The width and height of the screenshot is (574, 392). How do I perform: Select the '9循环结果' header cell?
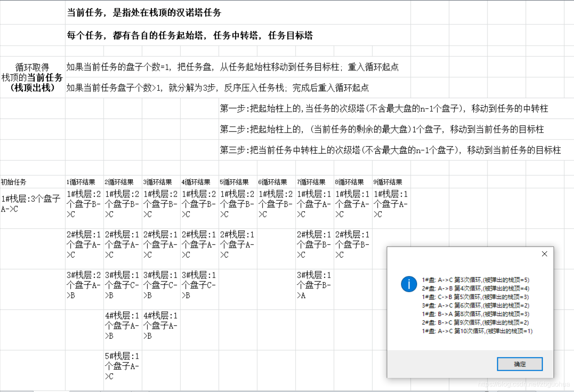tap(391, 182)
